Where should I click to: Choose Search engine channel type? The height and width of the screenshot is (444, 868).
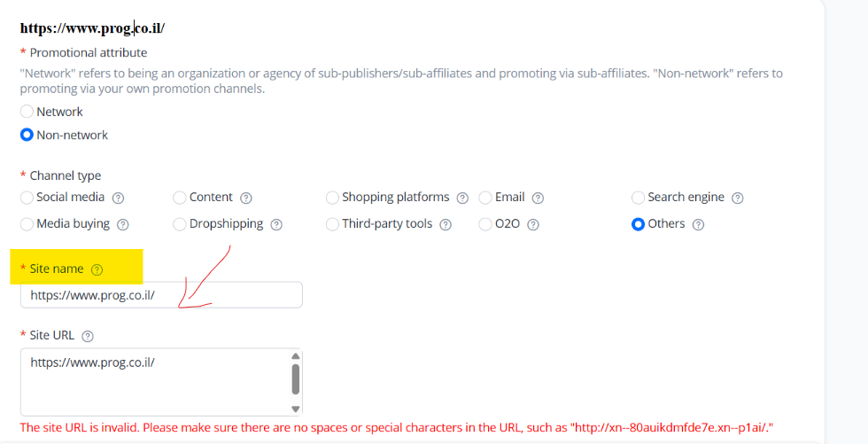tap(639, 198)
